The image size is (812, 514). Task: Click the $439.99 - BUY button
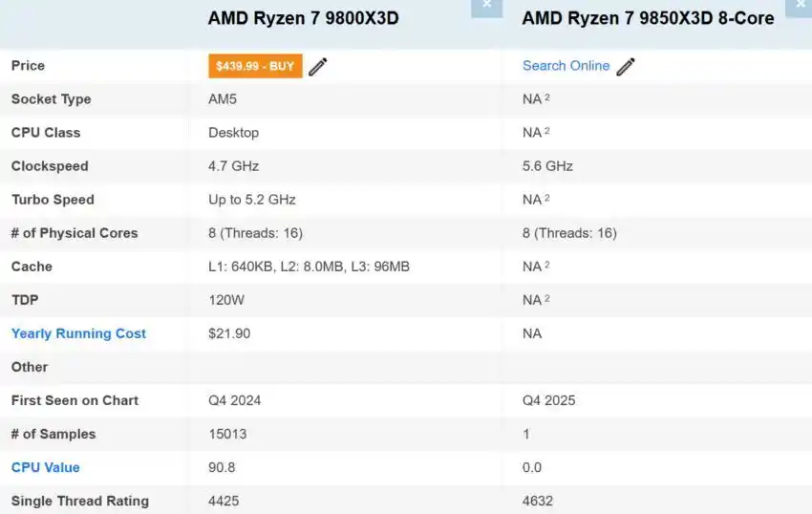tap(255, 66)
